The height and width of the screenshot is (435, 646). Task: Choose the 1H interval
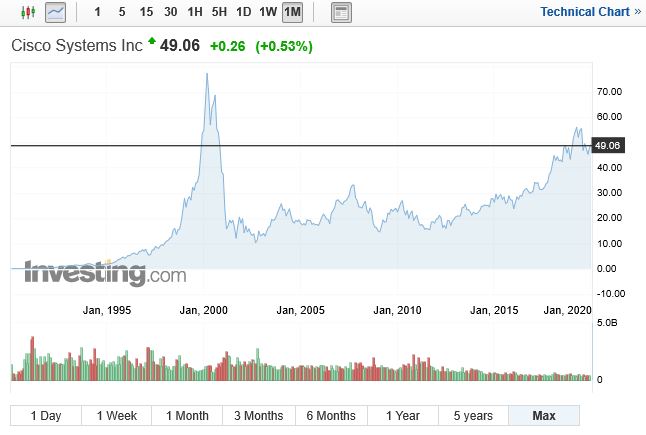195,12
